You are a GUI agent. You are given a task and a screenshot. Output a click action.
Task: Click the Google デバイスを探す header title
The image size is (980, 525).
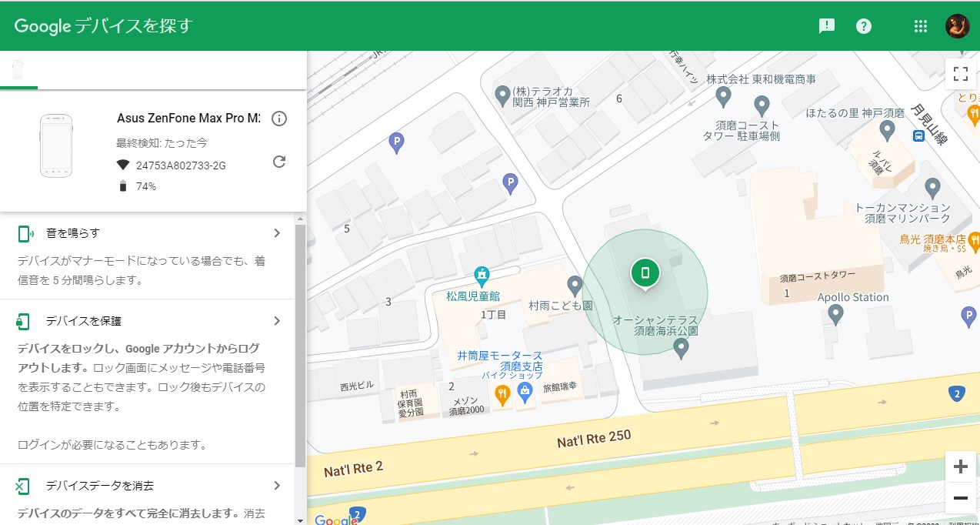coord(102,25)
